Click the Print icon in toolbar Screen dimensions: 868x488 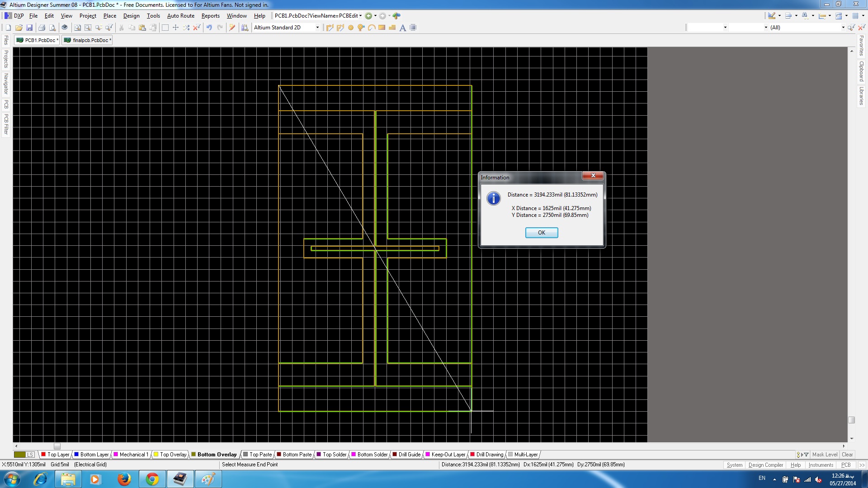[42, 28]
